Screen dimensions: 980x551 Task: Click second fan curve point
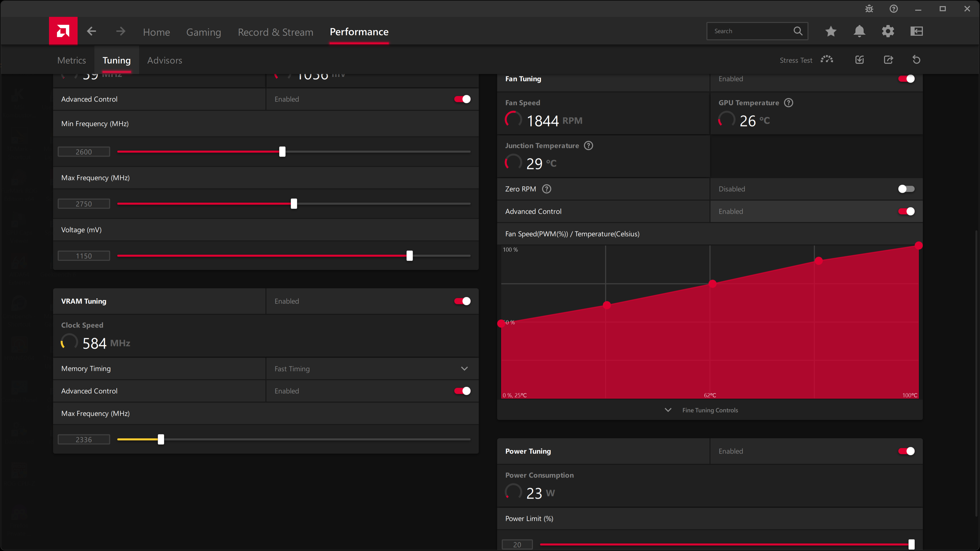click(607, 305)
